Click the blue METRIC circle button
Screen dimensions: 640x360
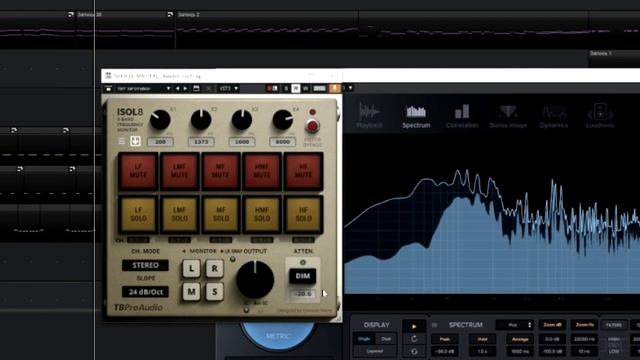(278, 336)
